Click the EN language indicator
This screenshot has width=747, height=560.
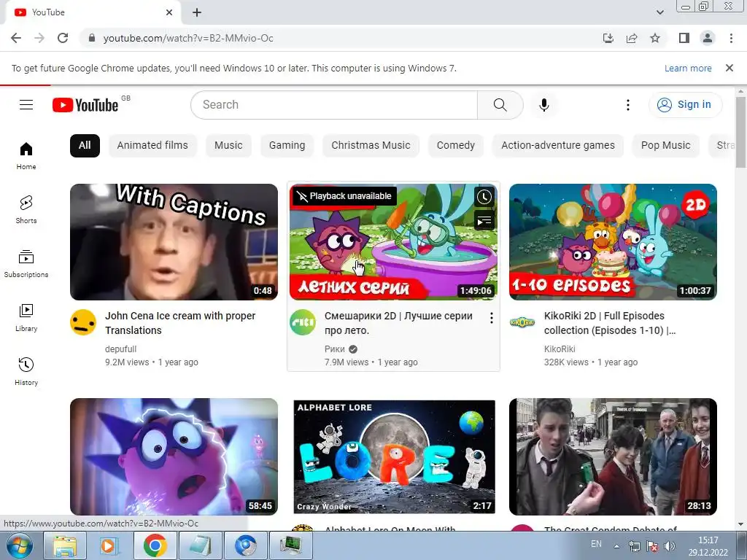coord(596,544)
